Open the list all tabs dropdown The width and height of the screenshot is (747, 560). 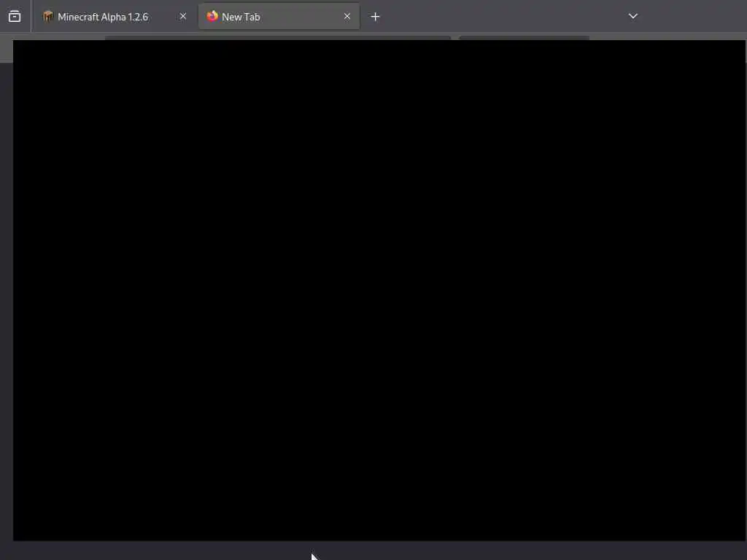click(x=633, y=16)
